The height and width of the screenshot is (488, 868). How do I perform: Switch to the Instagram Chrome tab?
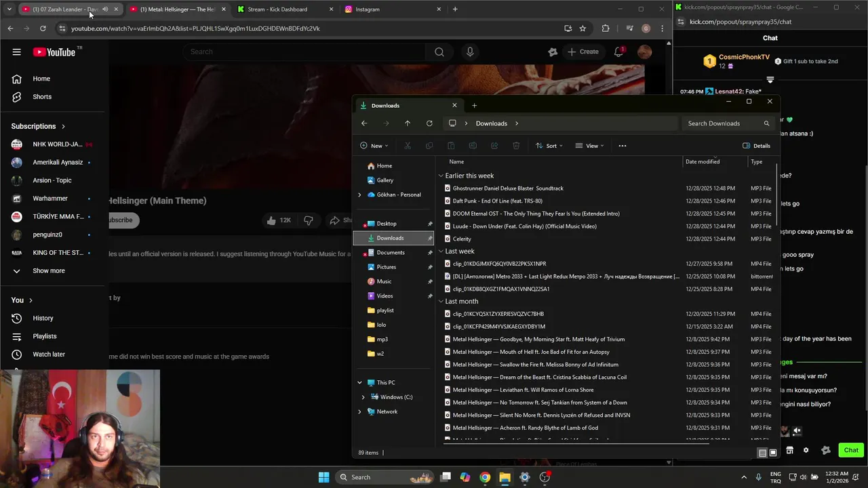pyautogui.click(x=392, y=9)
